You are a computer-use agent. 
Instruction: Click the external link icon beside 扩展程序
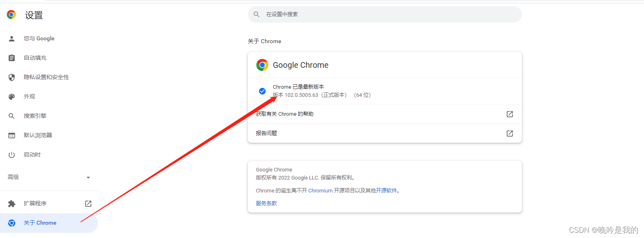88,204
